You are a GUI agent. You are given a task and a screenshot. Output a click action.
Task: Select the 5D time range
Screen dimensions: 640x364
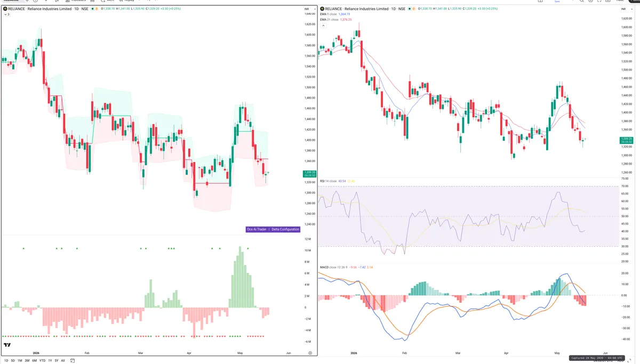pos(13,361)
